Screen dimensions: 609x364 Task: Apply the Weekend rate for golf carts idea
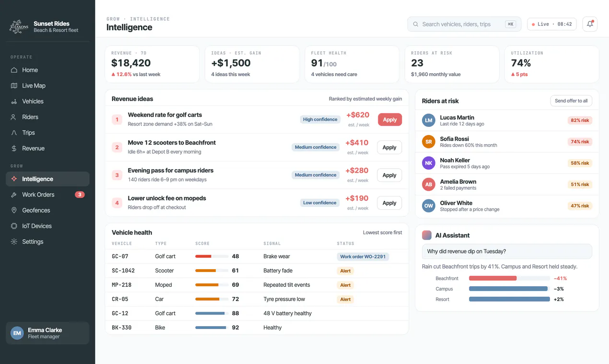click(390, 120)
